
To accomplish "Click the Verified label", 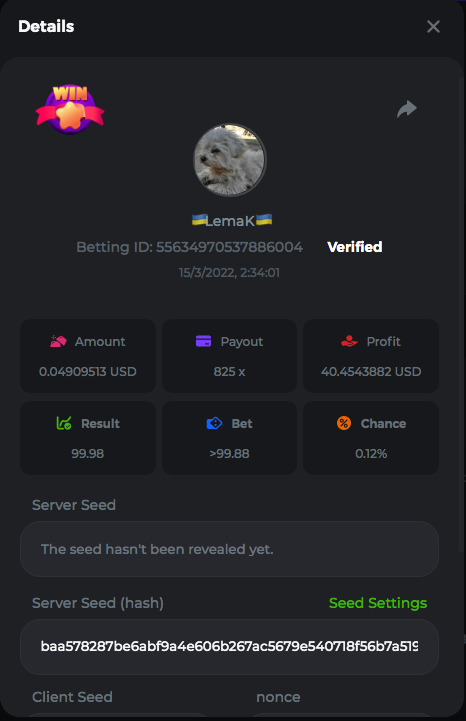I will pyautogui.click(x=355, y=247).
